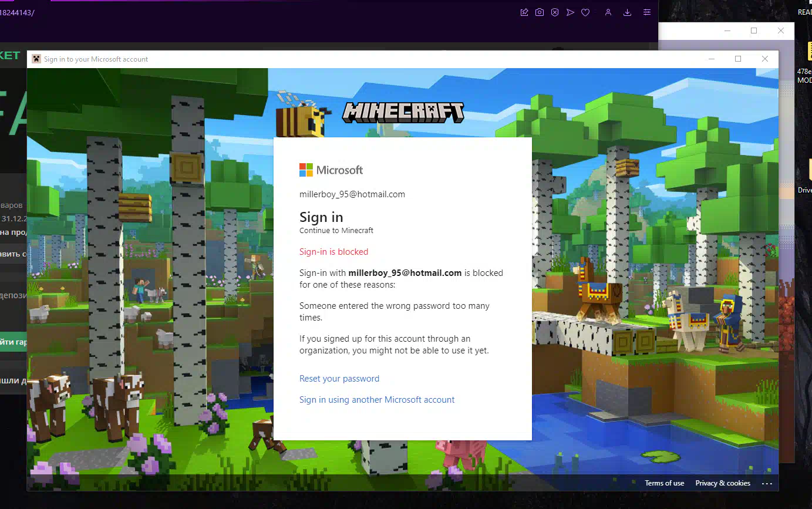Open the browser downloads icon
812x509 pixels.
[627, 12]
